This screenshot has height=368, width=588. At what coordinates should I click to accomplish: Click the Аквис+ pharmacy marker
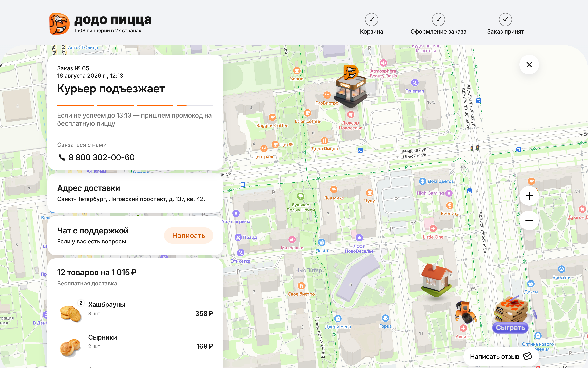[x=463, y=328]
